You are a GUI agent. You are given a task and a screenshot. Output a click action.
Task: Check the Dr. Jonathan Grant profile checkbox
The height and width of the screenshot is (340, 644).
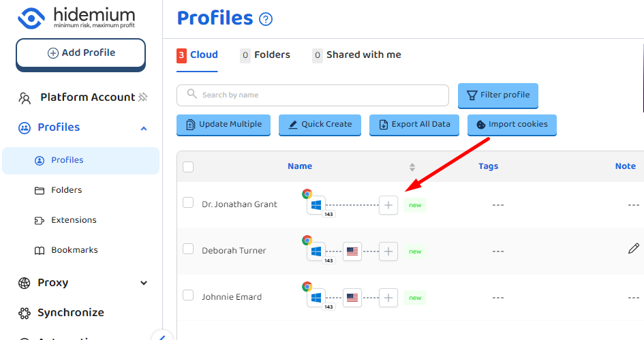[189, 202]
